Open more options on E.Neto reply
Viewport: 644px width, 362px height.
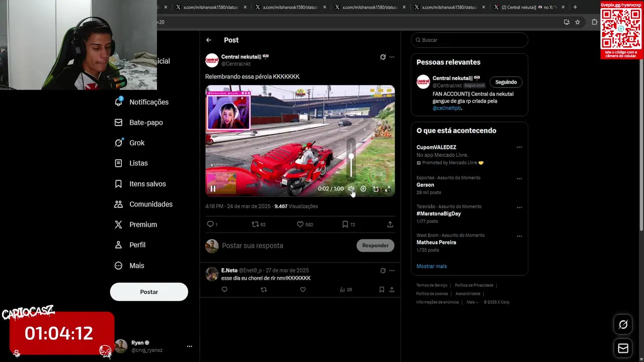pos(392,270)
